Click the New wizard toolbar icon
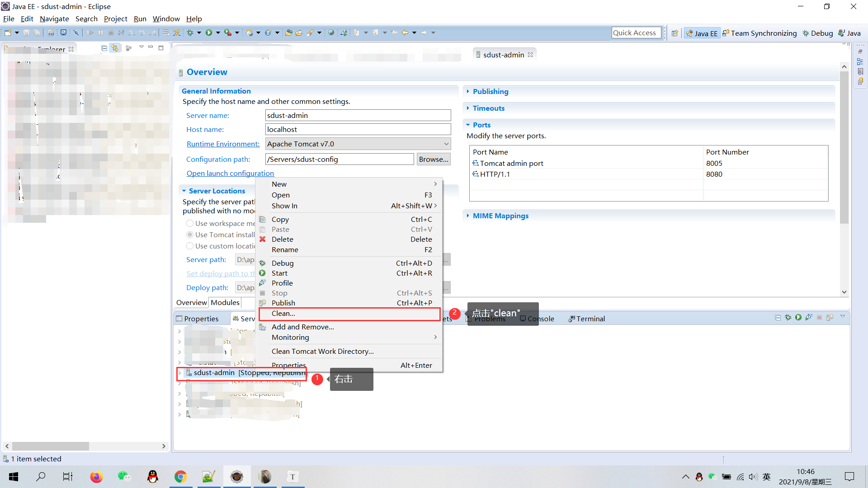This screenshot has width=868, height=488. 8,33
